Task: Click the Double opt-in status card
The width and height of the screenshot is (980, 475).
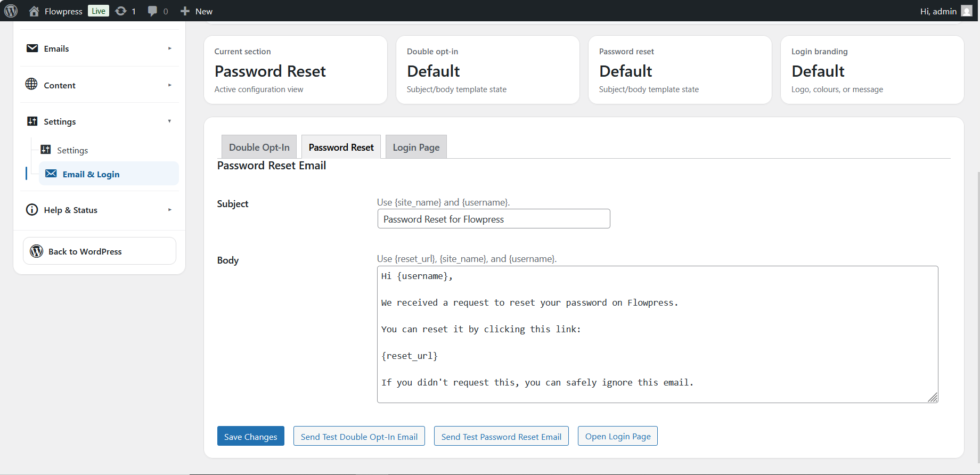Action: point(488,70)
